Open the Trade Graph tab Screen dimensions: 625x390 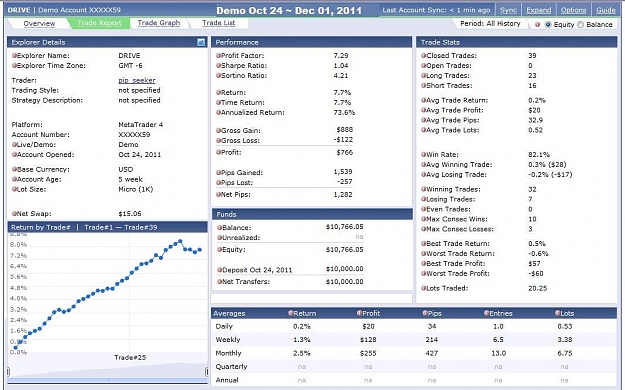click(x=159, y=23)
